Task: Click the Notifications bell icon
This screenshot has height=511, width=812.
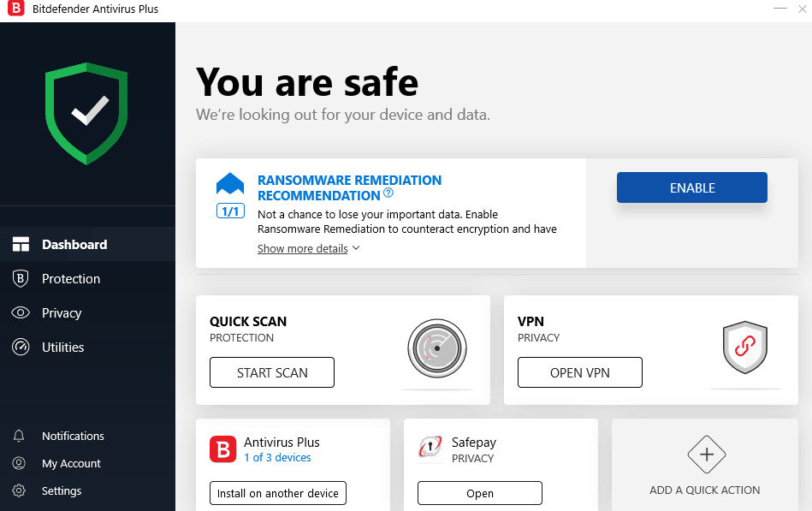Action: coord(21,436)
